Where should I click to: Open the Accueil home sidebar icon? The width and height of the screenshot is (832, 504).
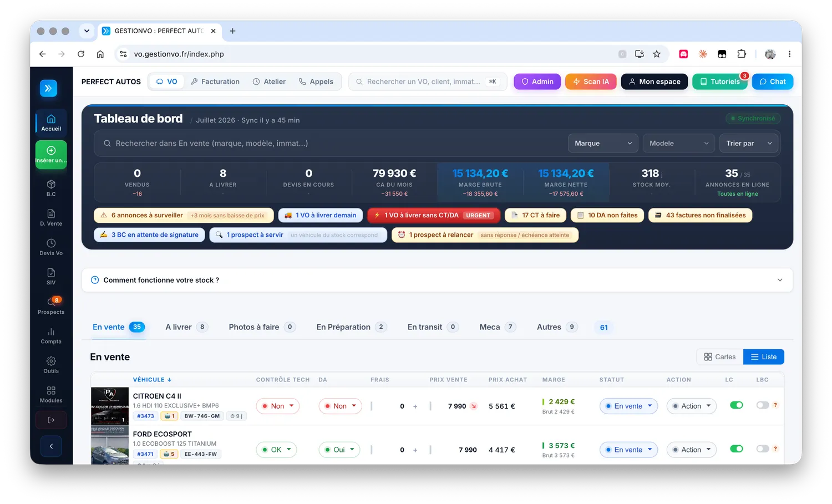51,123
